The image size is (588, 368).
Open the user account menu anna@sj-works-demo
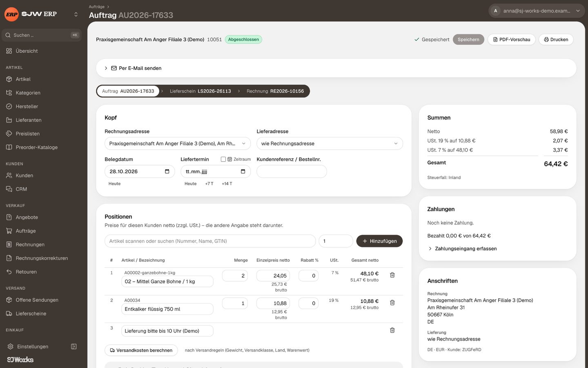click(x=537, y=11)
